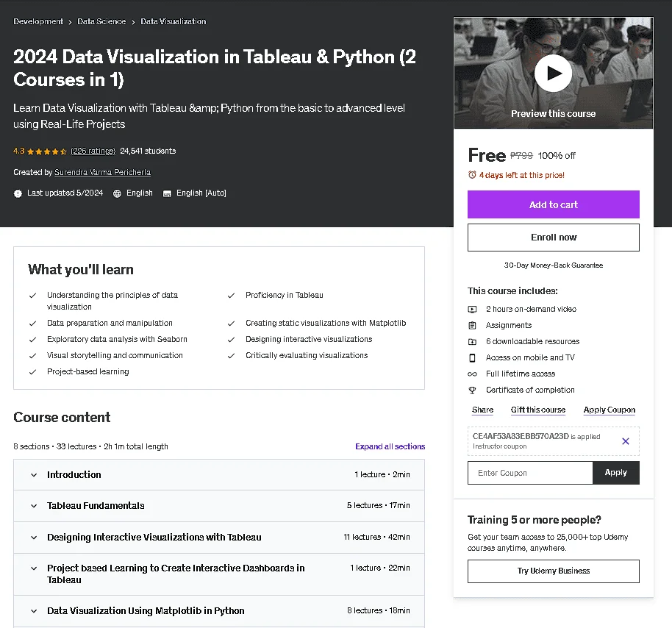
Task: Click the 'What you'll learn' heading
Action: tap(81, 269)
